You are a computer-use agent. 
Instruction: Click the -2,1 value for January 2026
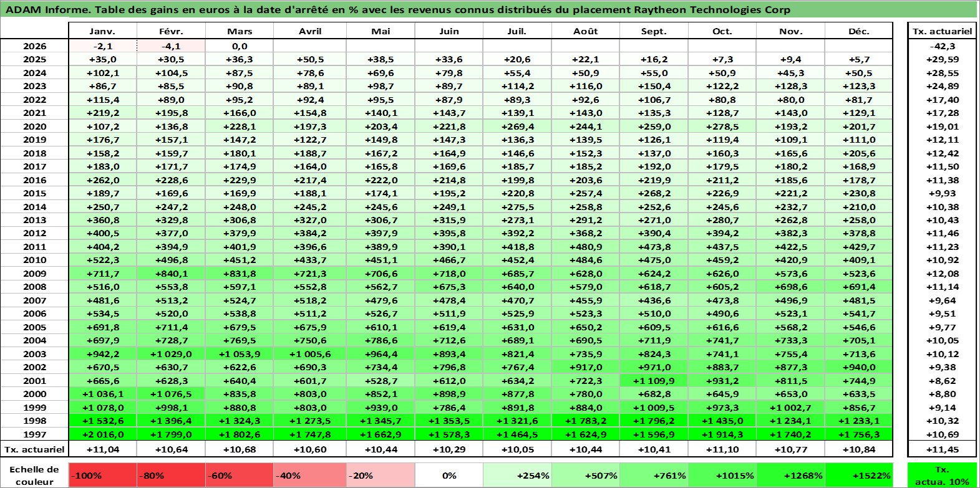103,46
